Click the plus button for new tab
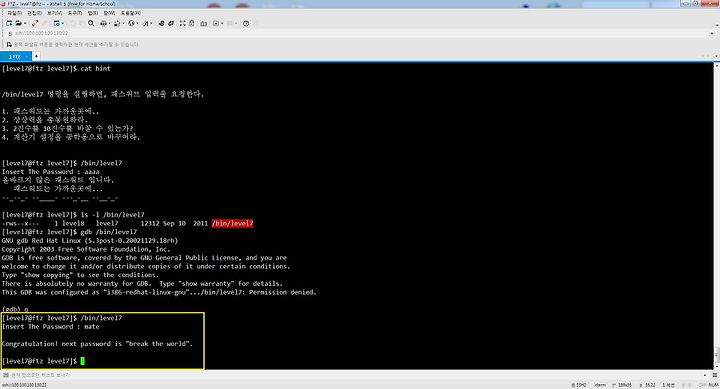Image resolution: width=720 pixels, height=389 pixels. pos(36,56)
